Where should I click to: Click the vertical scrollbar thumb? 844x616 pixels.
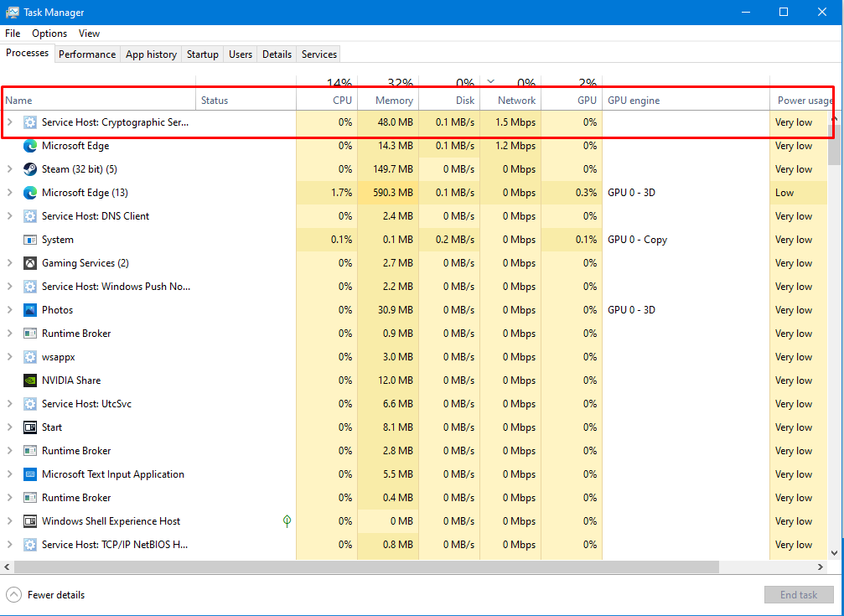(x=834, y=144)
